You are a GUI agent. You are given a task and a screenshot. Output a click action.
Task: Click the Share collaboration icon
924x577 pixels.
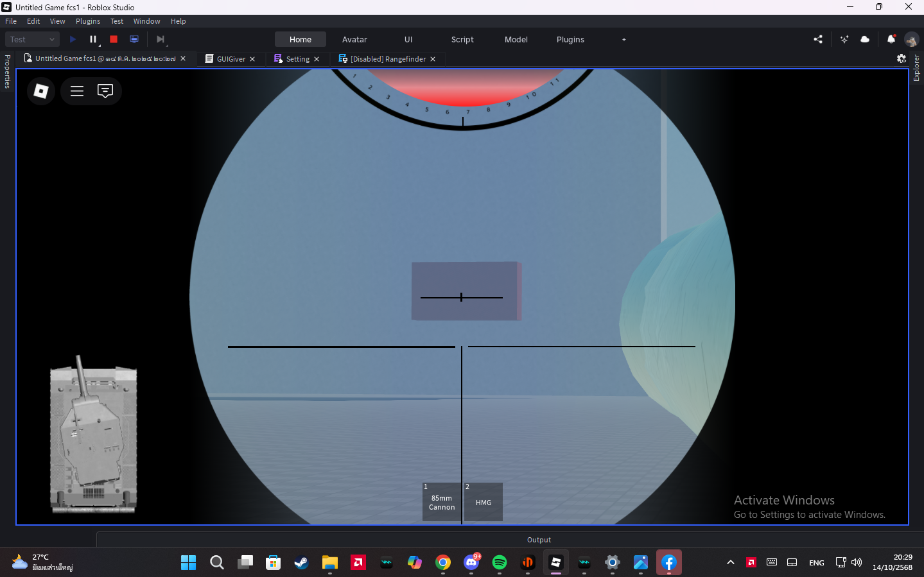point(818,39)
